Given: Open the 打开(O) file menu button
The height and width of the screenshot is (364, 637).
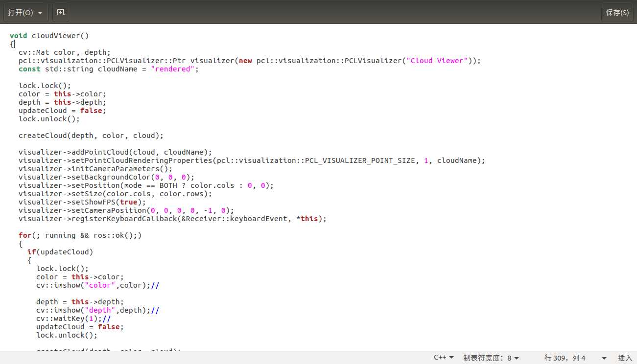Looking at the screenshot, I should coord(25,12).
